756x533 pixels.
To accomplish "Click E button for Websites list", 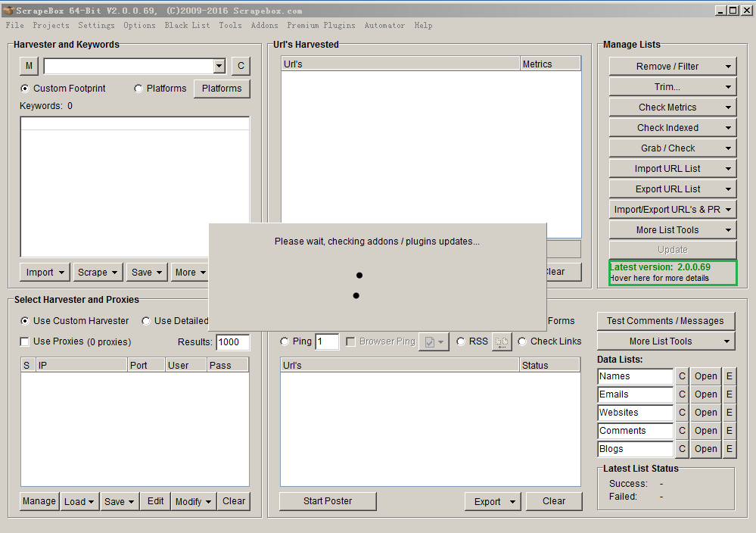I will 730,413.
